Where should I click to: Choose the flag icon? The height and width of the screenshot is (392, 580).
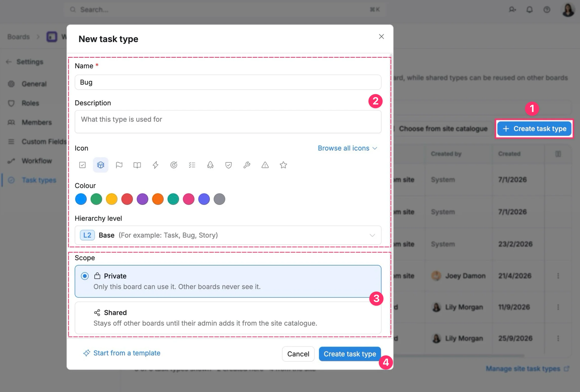(119, 165)
